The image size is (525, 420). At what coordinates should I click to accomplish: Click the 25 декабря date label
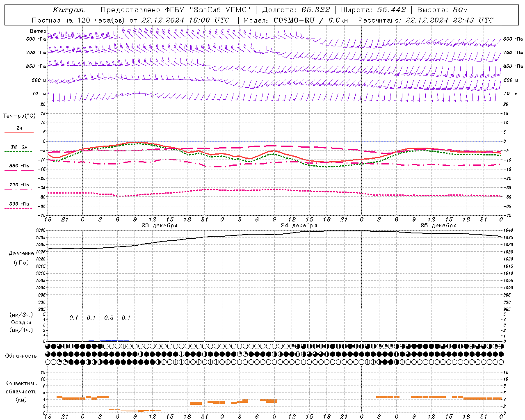[x=438, y=226]
